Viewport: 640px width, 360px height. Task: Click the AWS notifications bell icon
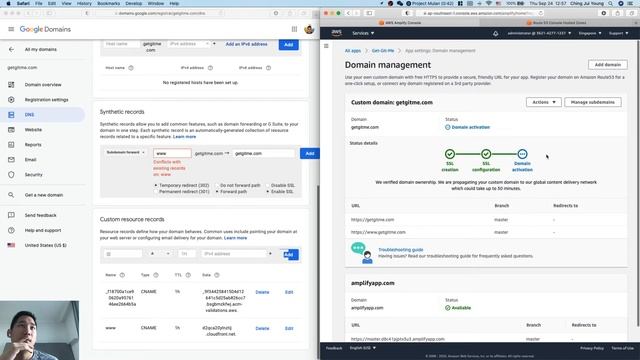pos(496,33)
